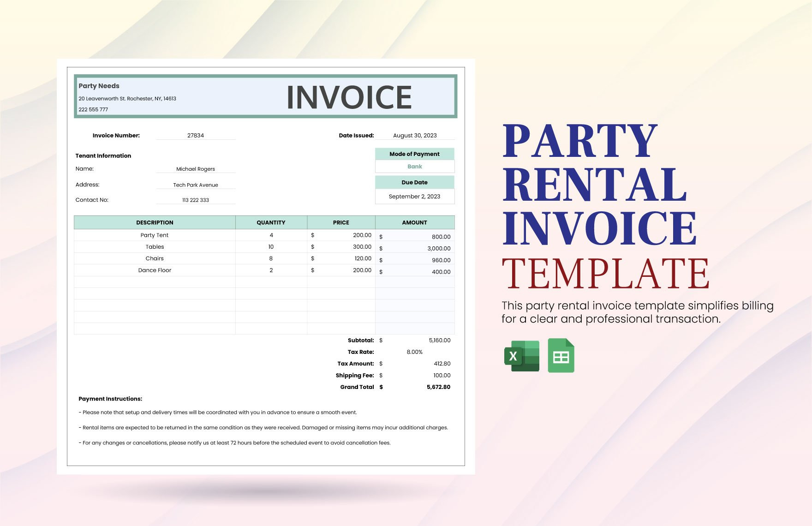
Task: Select the Dance Floor description cell
Action: [155, 270]
